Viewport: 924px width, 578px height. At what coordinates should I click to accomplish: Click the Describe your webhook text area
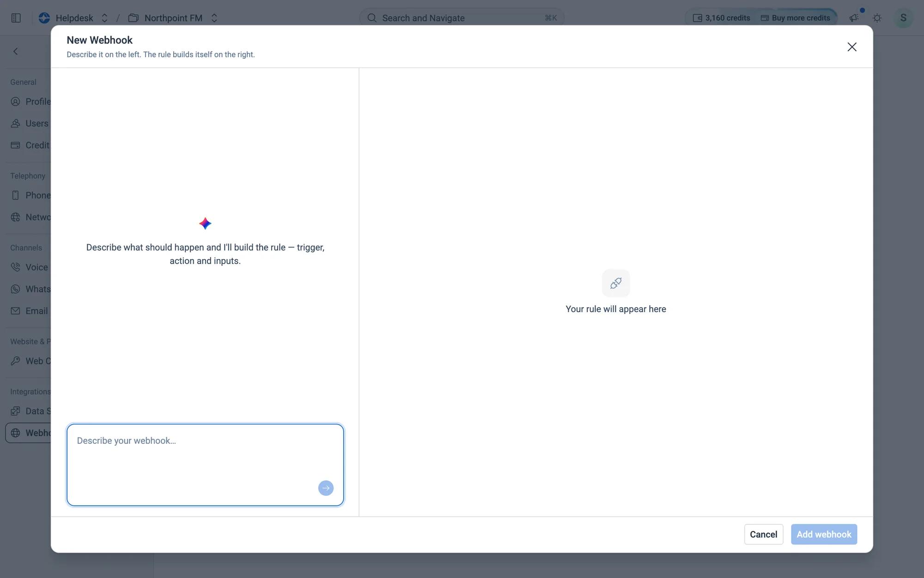pos(205,464)
